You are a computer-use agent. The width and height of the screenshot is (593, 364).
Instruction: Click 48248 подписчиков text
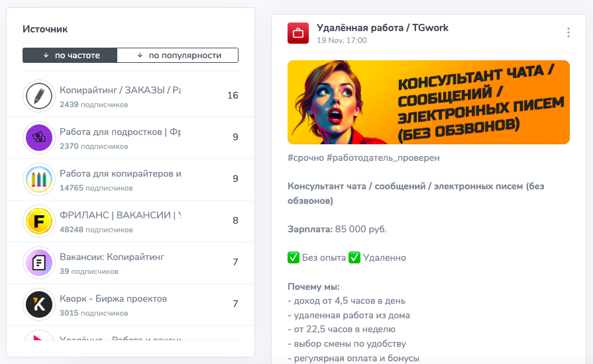click(x=96, y=230)
